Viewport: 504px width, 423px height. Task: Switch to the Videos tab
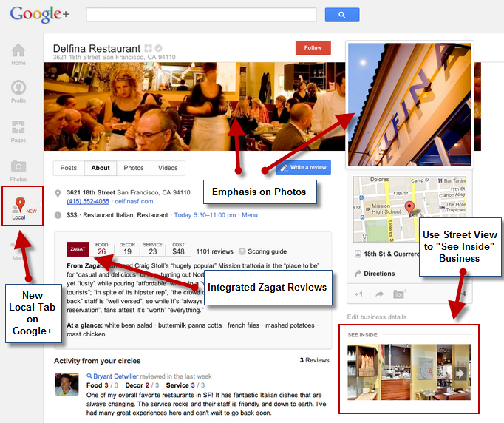point(168,168)
